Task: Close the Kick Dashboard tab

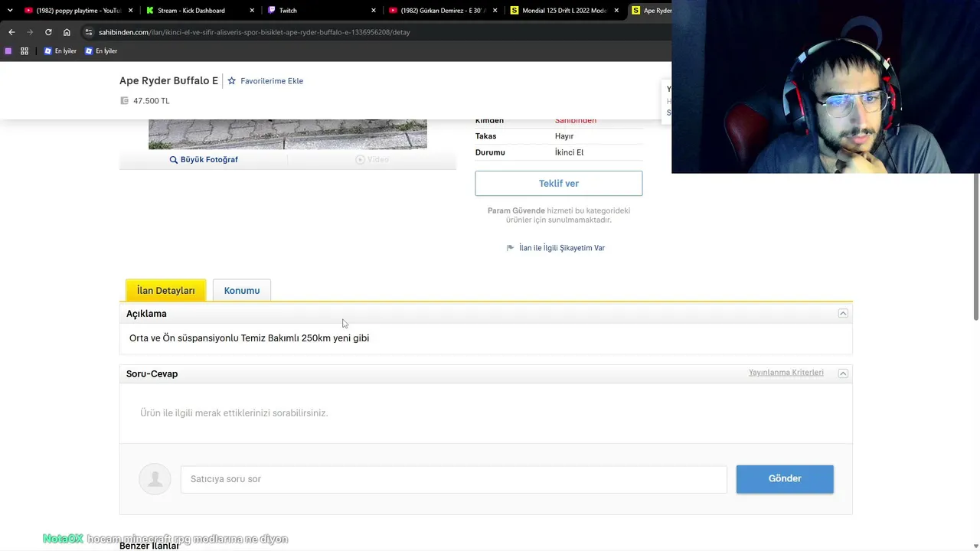Action: tap(252, 11)
